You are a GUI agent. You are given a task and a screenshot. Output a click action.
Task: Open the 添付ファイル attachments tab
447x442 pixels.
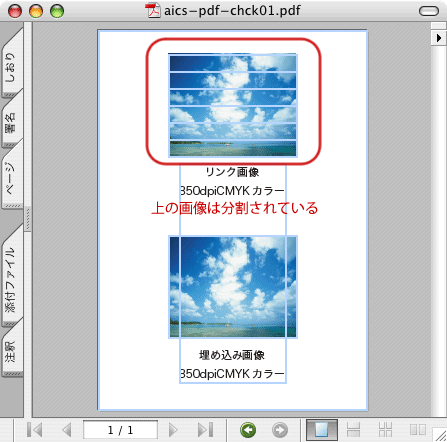[x=12, y=278]
